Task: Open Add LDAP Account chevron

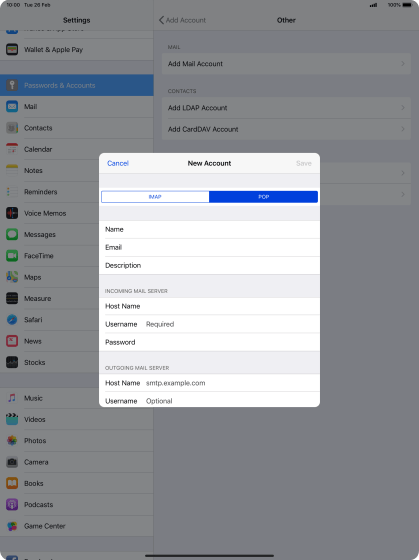Action: [403, 108]
